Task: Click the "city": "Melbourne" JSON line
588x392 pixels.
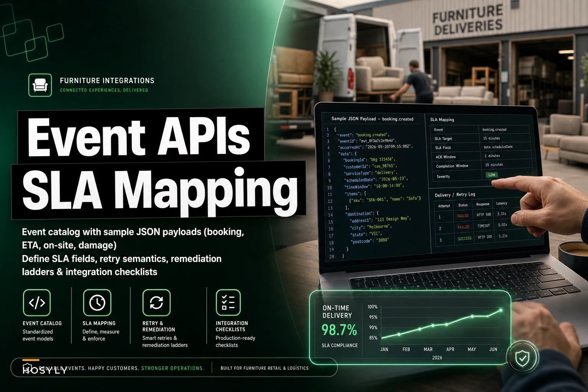Action: 371,227
